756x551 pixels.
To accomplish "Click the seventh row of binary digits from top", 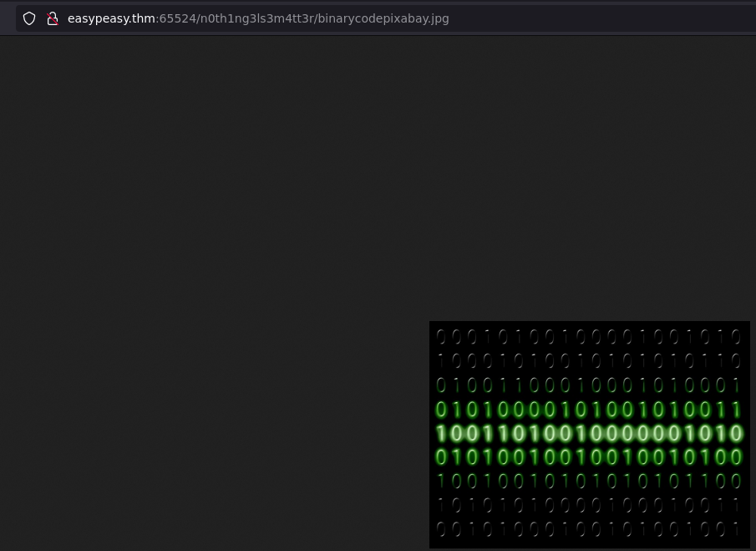I will click(x=589, y=481).
